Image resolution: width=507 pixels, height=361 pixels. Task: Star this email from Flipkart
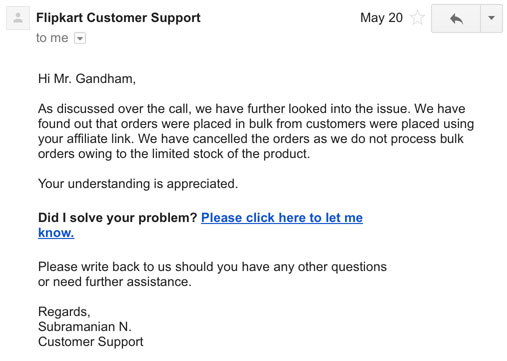pos(417,18)
